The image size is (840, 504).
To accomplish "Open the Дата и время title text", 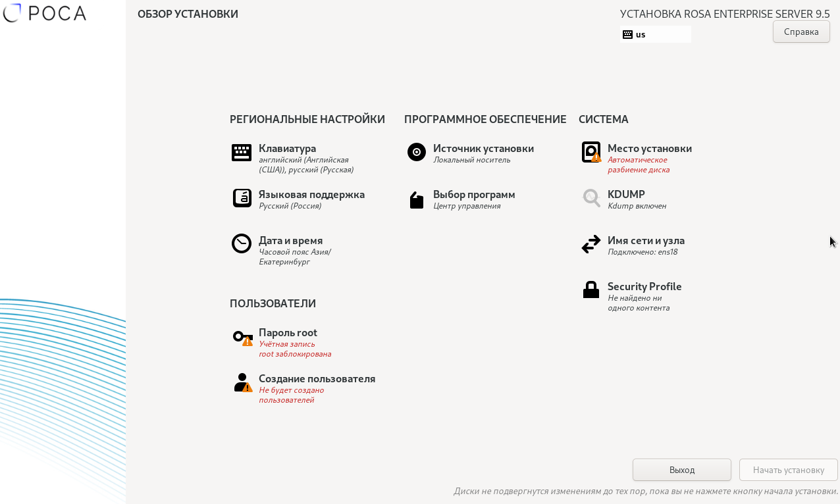I will point(290,241).
